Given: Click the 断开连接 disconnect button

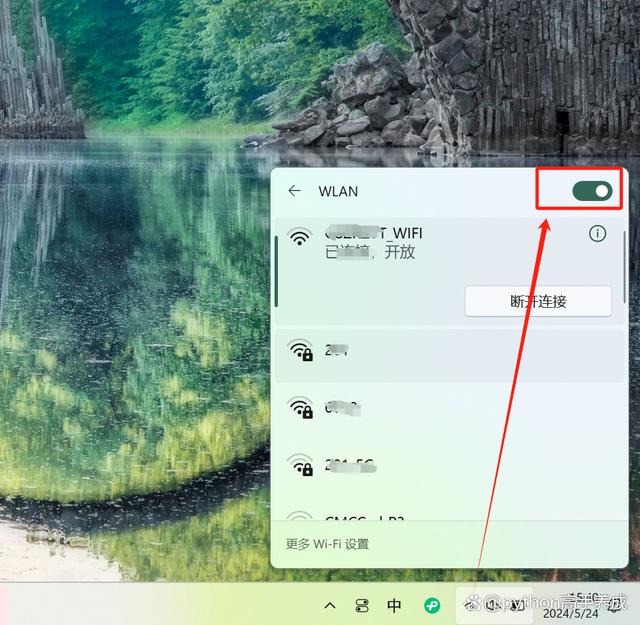Looking at the screenshot, I should (x=538, y=301).
